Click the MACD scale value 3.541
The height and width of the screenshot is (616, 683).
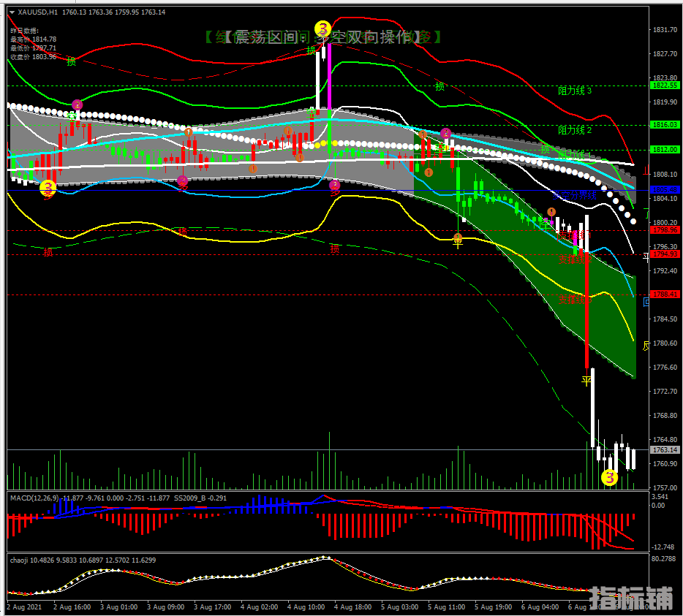click(660, 497)
